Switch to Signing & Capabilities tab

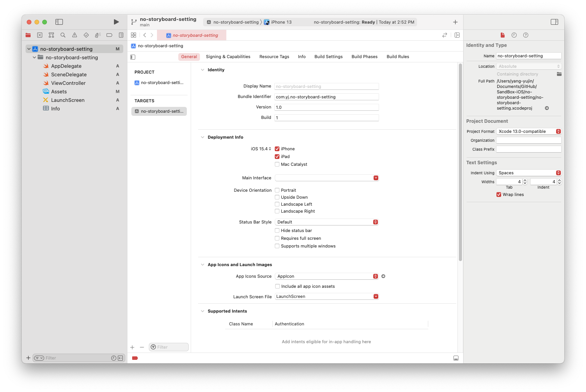coord(228,57)
